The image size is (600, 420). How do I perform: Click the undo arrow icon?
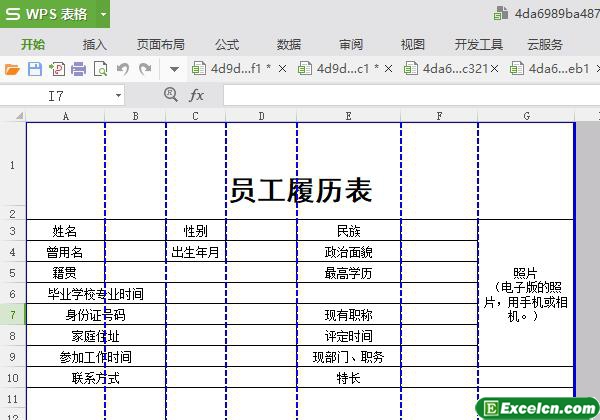(123, 69)
